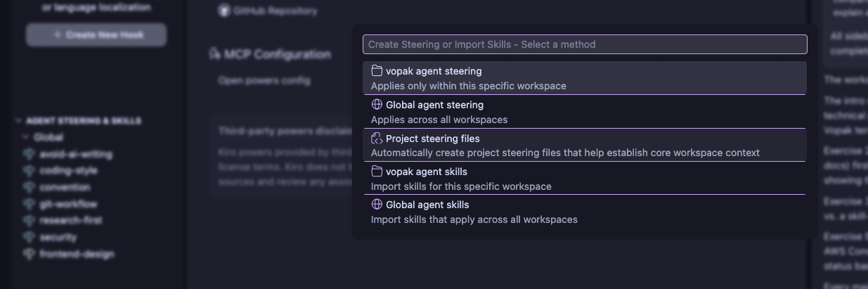
Task: Click 'Import skills for this specific workspace' text
Action: point(461,186)
